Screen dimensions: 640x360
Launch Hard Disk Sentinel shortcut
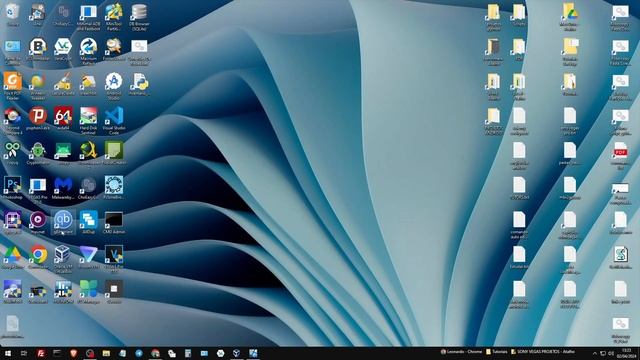(88, 121)
